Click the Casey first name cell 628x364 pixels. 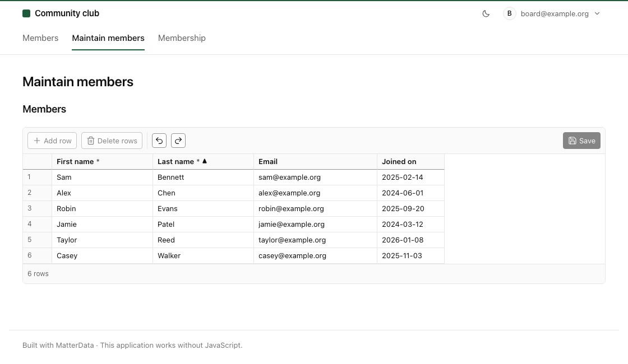click(102, 255)
